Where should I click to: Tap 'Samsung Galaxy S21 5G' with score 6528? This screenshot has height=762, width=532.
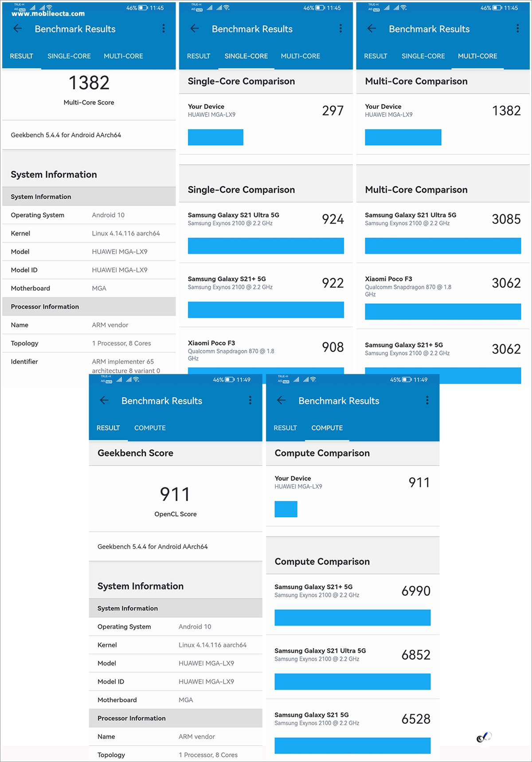click(312, 715)
